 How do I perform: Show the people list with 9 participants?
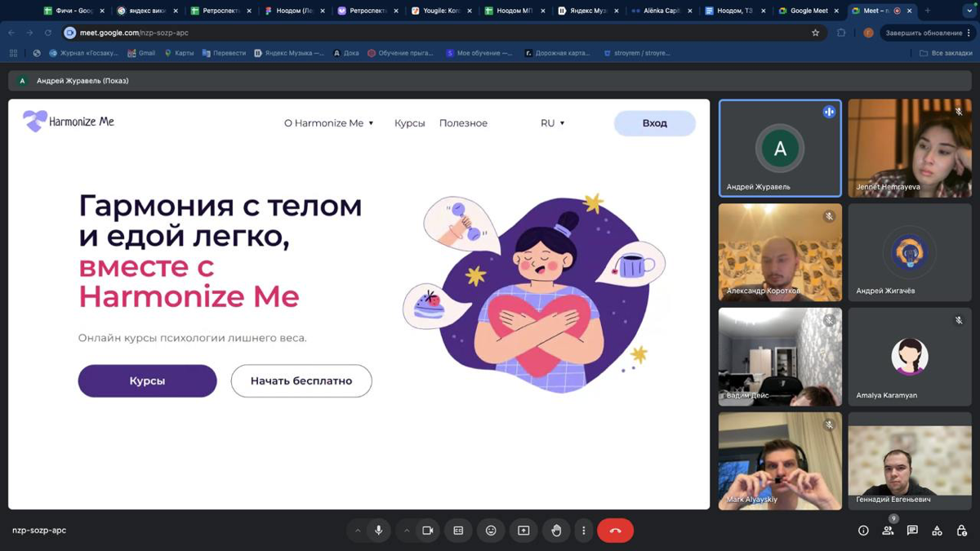click(x=888, y=531)
